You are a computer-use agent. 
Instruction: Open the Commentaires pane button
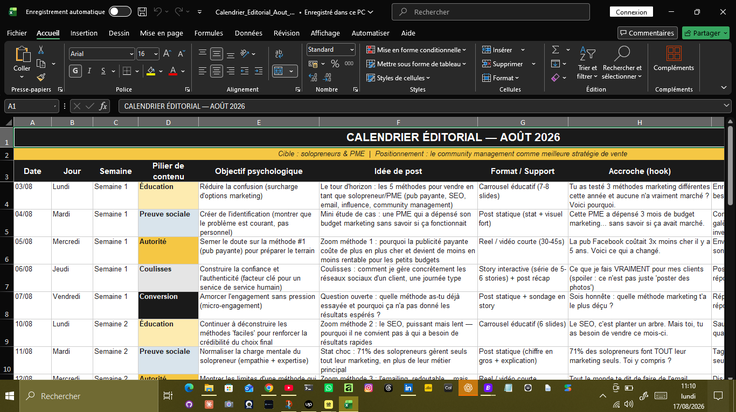pyautogui.click(x=647, y=33)
